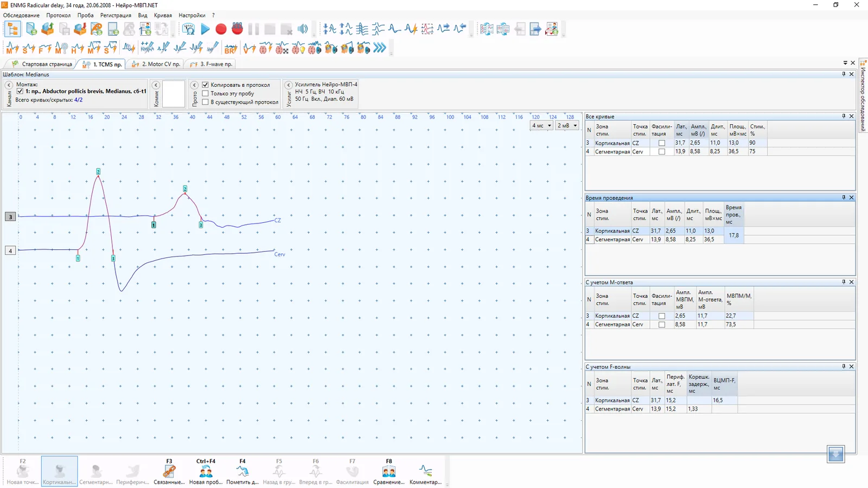This screenshot has width=868, height=488.
Task: Open the 4 мс time scale dropdown
Action: (x=541, y=125)
